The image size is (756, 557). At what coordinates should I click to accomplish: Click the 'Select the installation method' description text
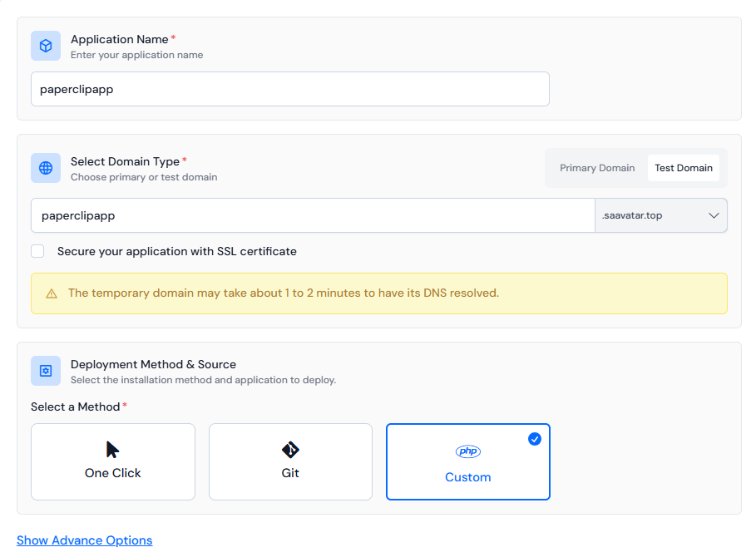(x=203, y=380)
